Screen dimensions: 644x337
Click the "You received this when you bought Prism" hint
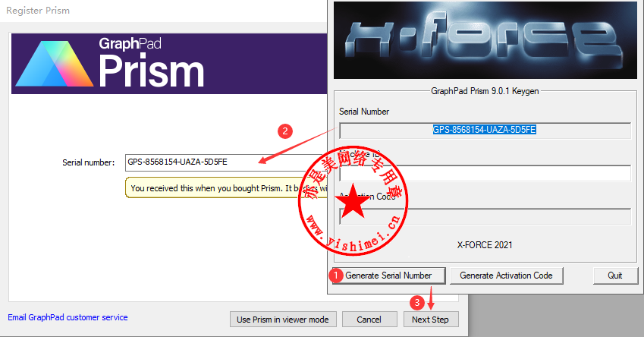(226, 187)
